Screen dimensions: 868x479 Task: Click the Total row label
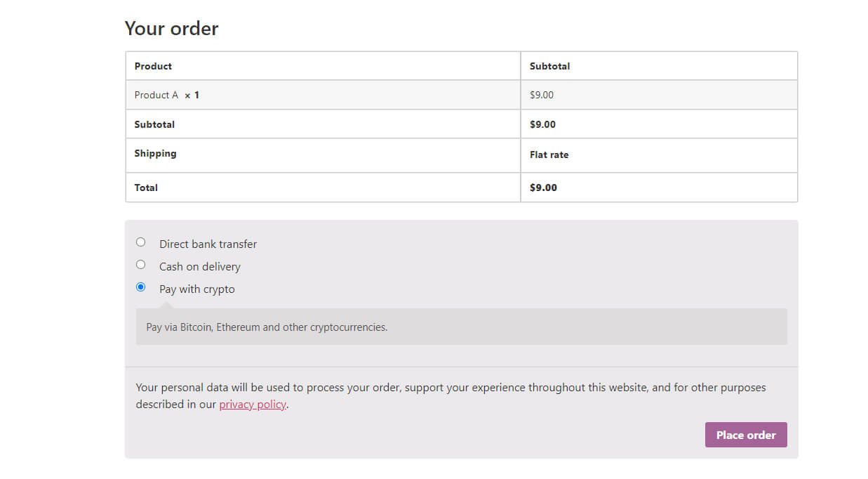coord(146,187)
